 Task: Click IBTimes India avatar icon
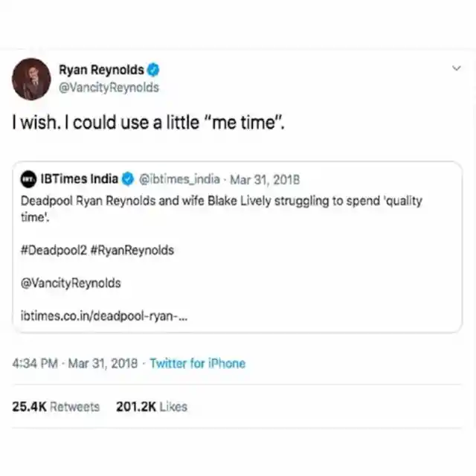pyautogui.click(x=28, y=179)
